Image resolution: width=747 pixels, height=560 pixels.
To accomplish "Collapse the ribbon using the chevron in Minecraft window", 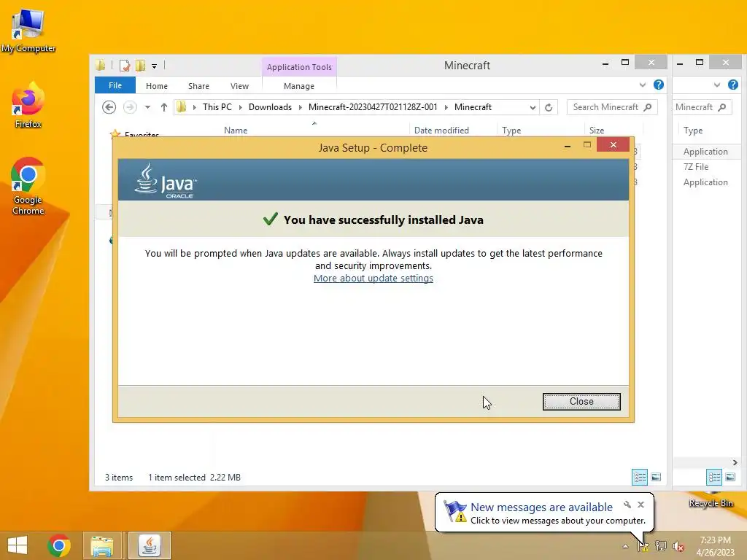I will point(642,85).
